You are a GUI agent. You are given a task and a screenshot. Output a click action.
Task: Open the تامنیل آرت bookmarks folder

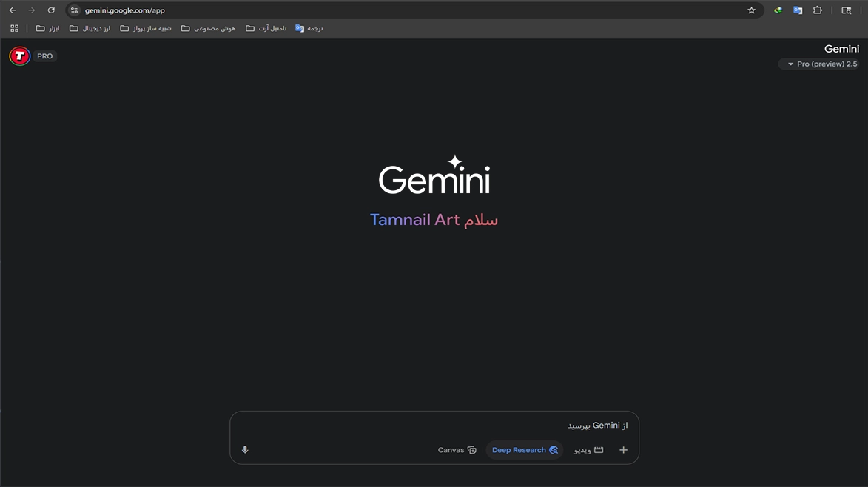click(266, 28)
